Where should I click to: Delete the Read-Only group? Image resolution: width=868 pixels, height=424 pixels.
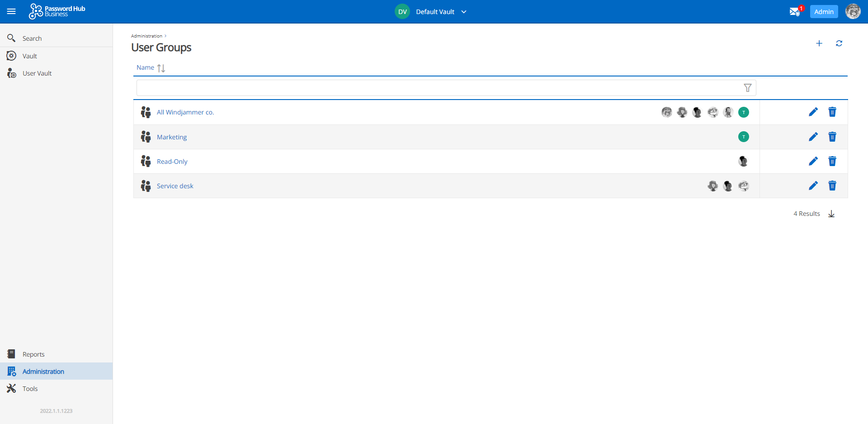(832, 161)
